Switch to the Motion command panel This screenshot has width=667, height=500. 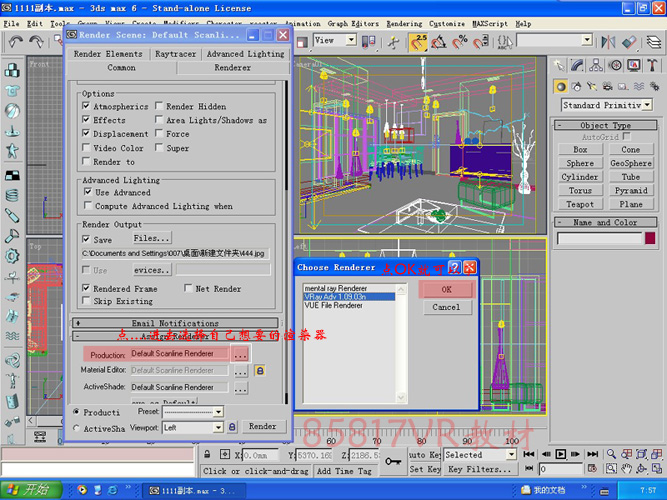tap(615, 65)
